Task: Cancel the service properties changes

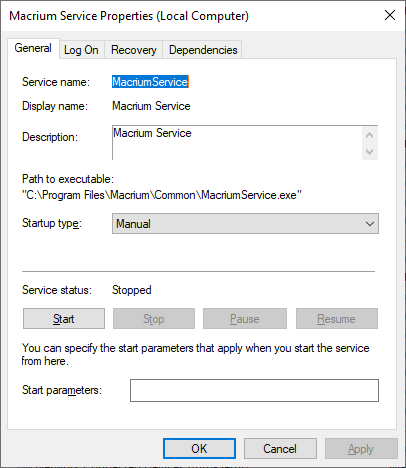Action: pos(280,449)
